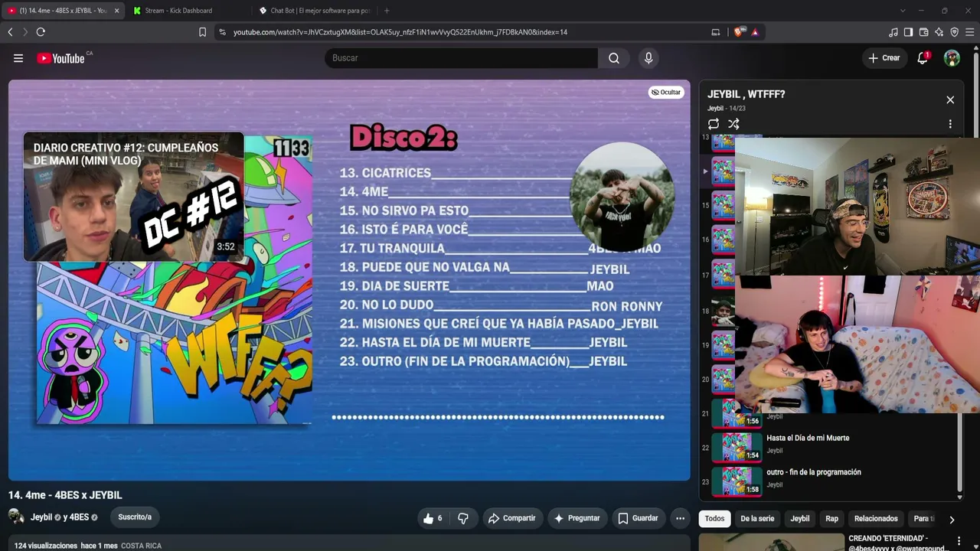The width and height of the screenshot is (980, 551).
Task: Open the Brave Wallet icon
Action: [x=924, y=32]
